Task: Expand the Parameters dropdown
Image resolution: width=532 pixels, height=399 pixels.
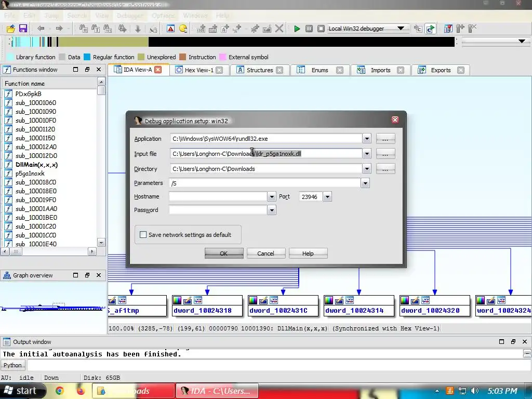Action: tap(365, 183)
